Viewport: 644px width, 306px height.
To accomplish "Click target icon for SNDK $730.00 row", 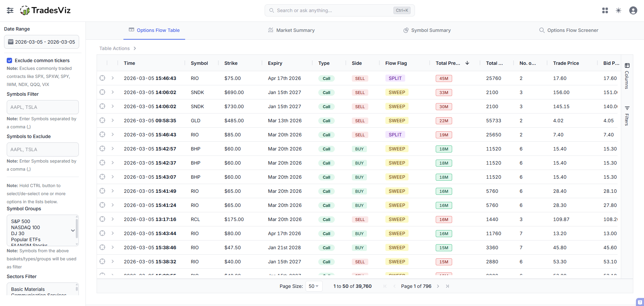I will point(102,106).
